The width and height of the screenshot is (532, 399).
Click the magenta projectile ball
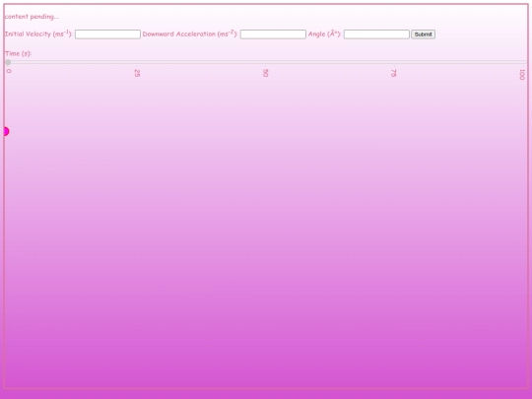pyautogui.click(x=6, y=131)
